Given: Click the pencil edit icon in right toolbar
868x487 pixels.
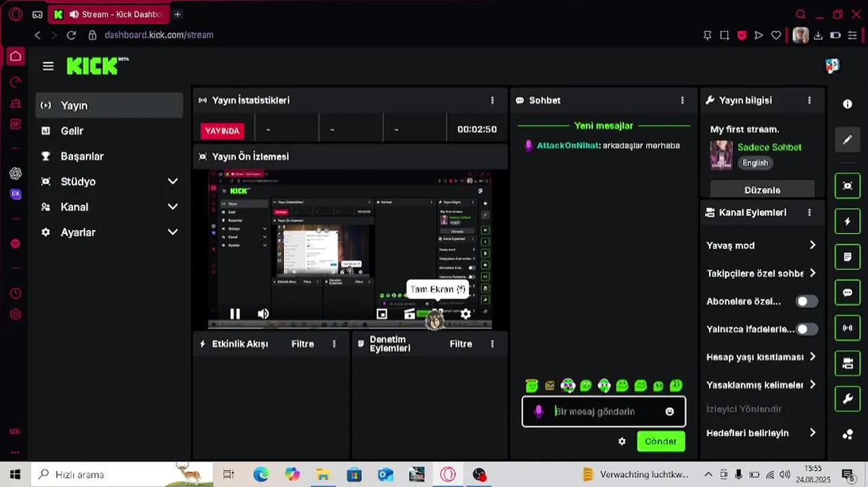Looking at the screenshot, I should pos(848,139).
